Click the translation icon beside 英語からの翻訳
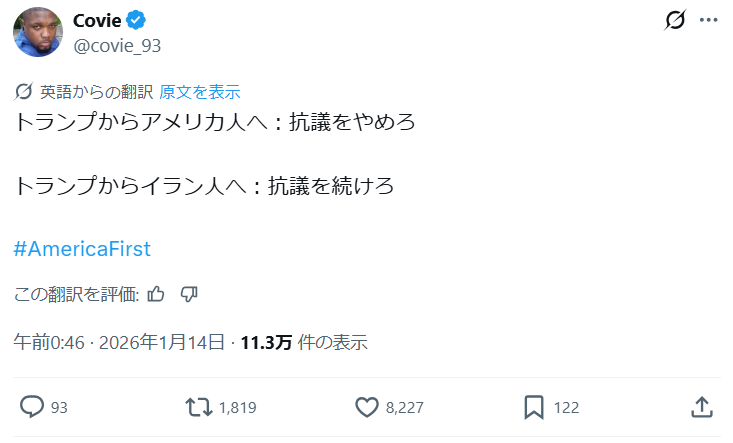 tap(24, 92)
